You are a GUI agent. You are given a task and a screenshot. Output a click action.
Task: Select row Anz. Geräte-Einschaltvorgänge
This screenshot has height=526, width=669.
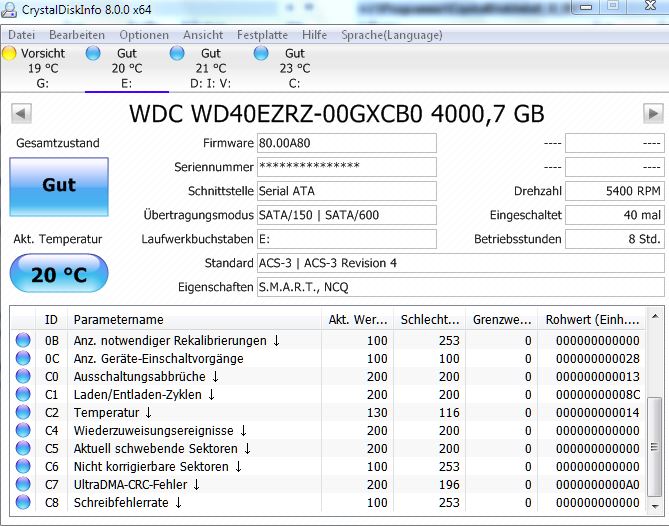pyautogui.click(x=328, y=358)
